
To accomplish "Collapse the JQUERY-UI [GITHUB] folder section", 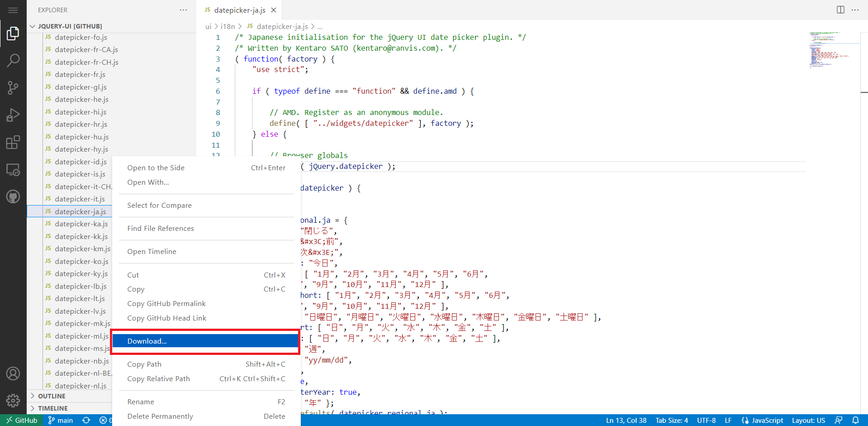I will point(111,26).
